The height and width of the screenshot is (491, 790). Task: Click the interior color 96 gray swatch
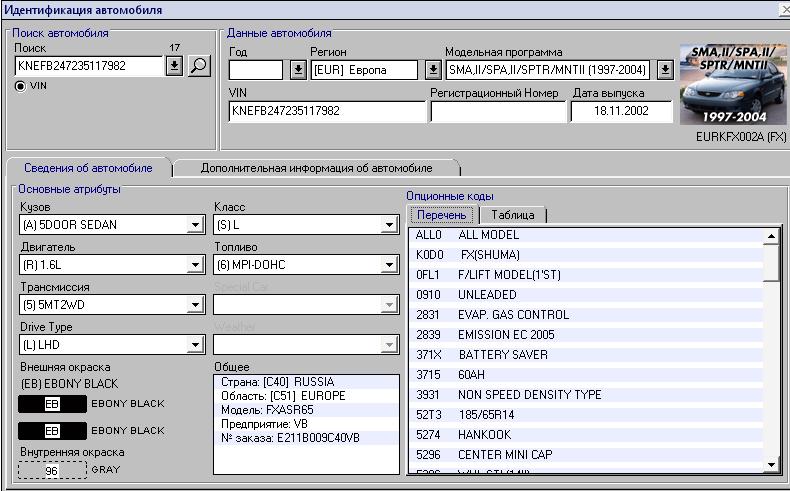[x=52, y=469]
